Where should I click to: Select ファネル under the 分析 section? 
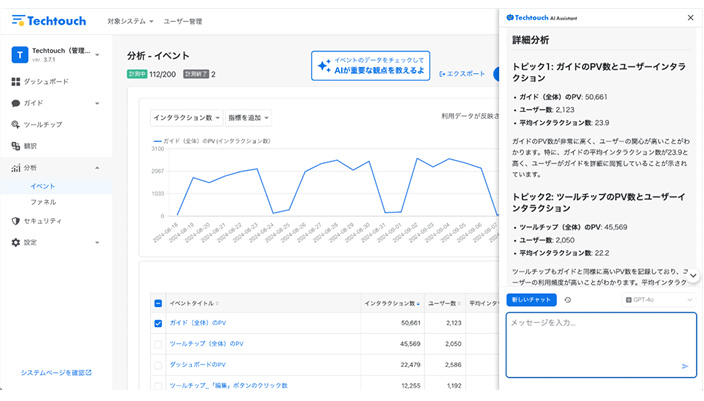pos(43,202)
